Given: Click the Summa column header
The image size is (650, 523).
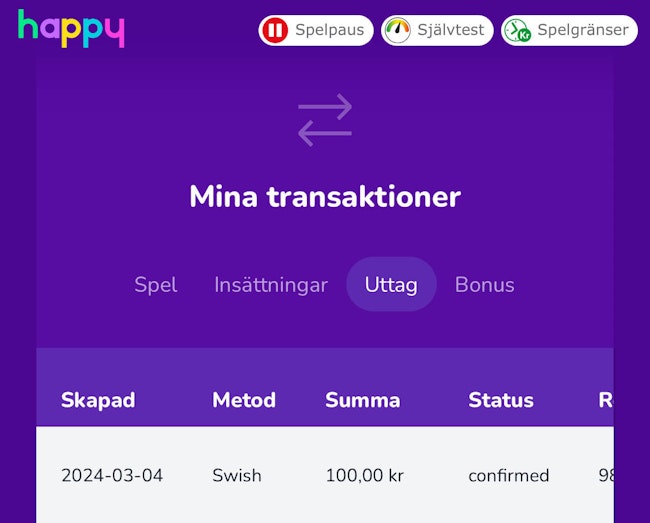Looking at the screenshot, I should tap(363, 400).
